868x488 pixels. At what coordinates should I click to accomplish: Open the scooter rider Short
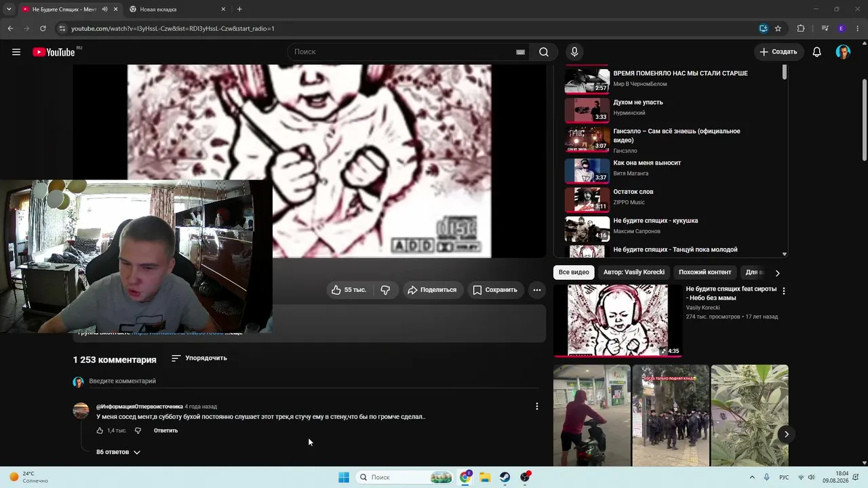click(x=592, y=415)
